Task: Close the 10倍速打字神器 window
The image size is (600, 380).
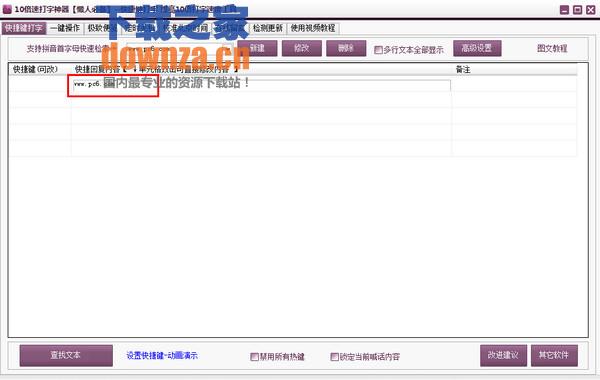Action: 591,10
